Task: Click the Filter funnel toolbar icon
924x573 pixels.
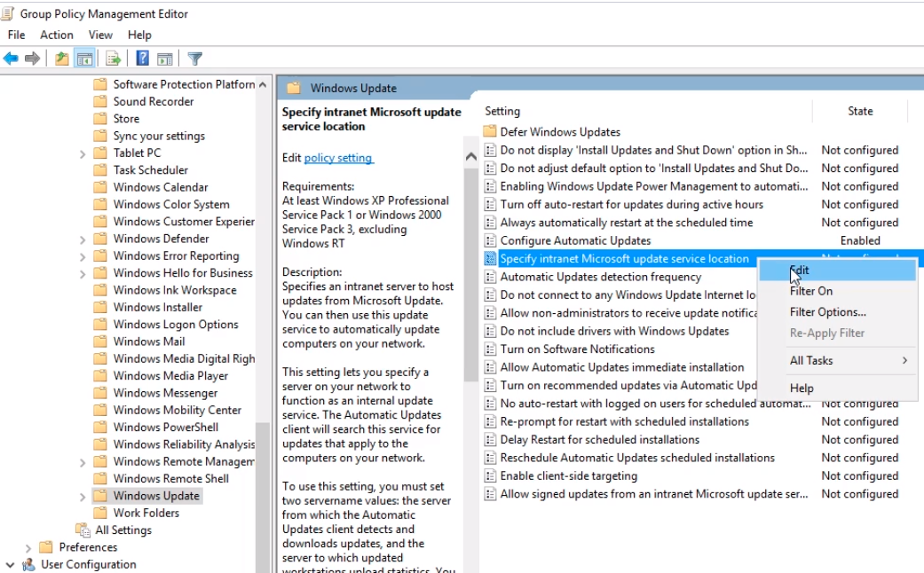Action: pos(194,59)
